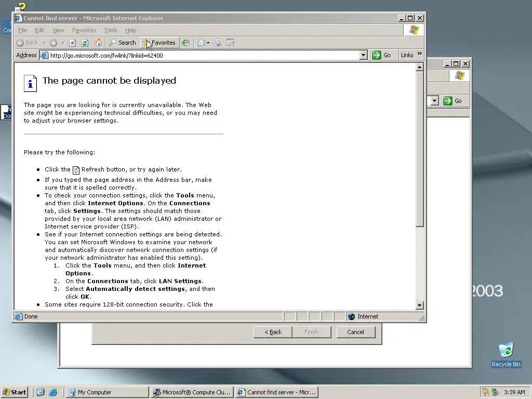The width and height of the screenshot is (532, 399).
Task: Click the Windows flag throbber logo
Action: (414, 30)
